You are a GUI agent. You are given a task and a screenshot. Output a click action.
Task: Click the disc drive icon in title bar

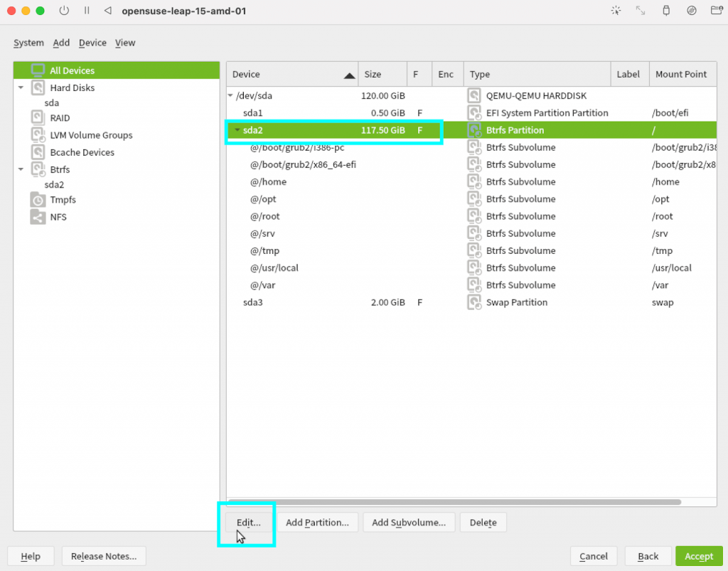pyautogui.click(x=692, y=10)
